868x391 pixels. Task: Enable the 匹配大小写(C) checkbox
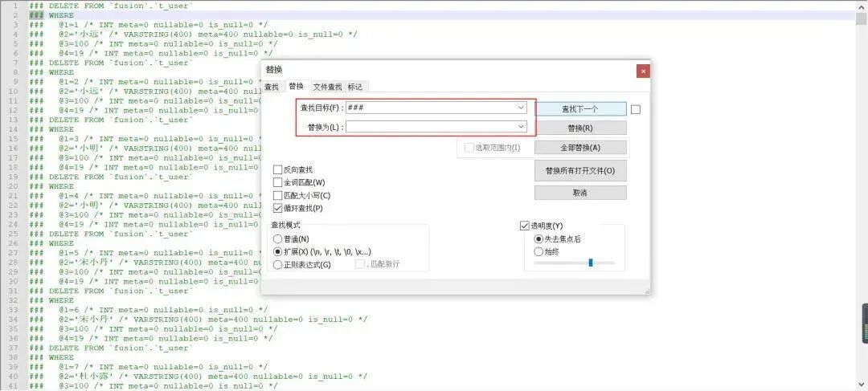(278, 196)
